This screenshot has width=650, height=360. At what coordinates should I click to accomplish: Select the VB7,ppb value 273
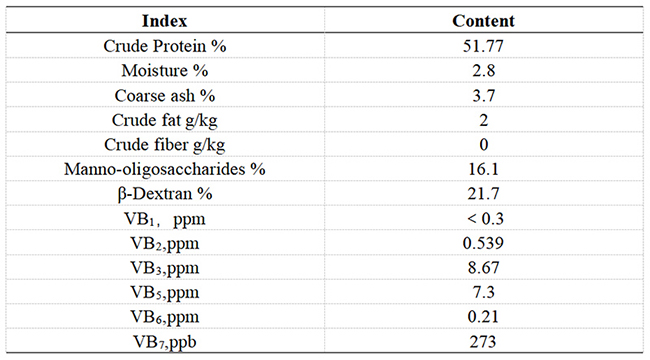pyautogui.click(x=483, y=342)
